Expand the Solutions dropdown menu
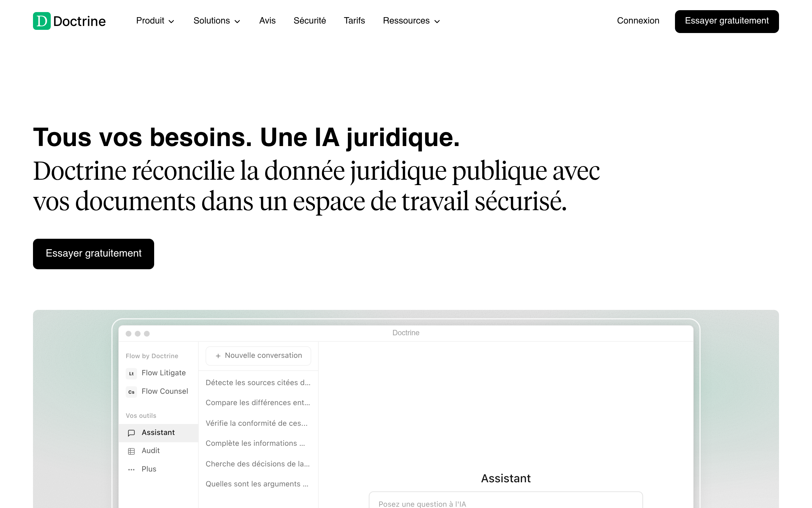Image resolution: width=812 pixels, height=508 pixels. pyautogui.click(x=217, y=21)
